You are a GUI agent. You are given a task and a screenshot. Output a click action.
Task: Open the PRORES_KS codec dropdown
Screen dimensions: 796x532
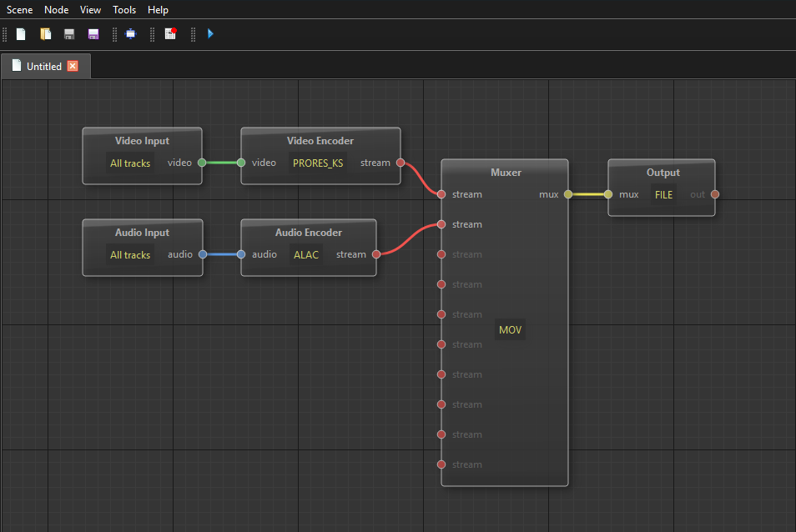coord(318,163)
